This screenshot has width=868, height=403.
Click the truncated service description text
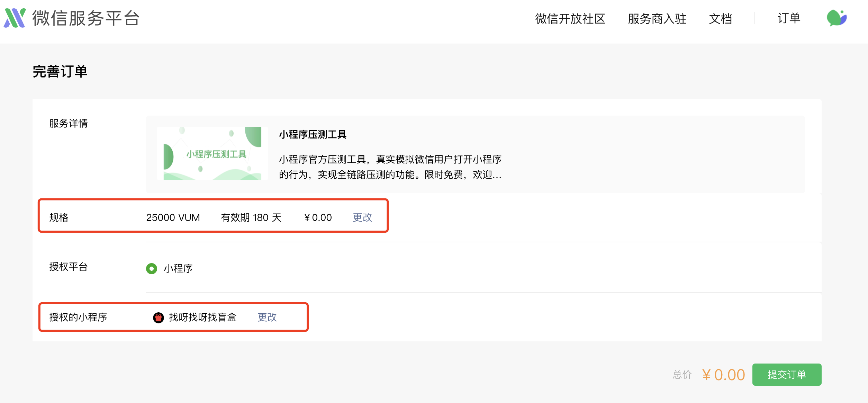[390, 167]
